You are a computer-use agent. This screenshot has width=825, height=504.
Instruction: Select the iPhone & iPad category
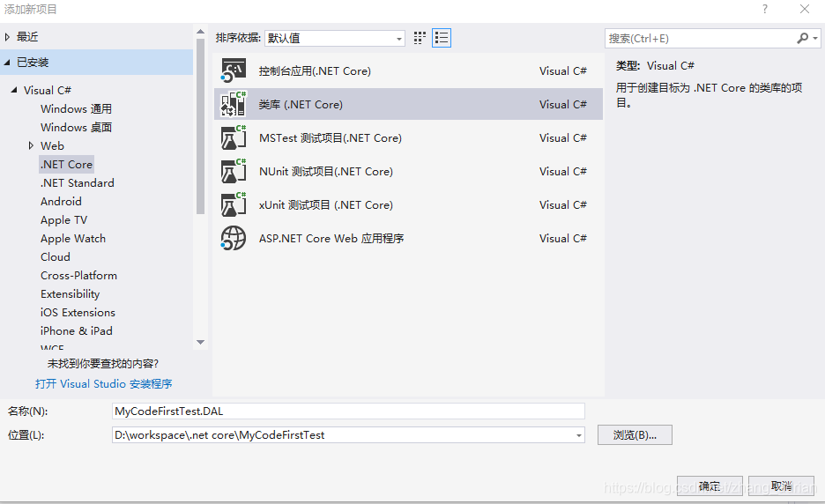click(77, 331)
